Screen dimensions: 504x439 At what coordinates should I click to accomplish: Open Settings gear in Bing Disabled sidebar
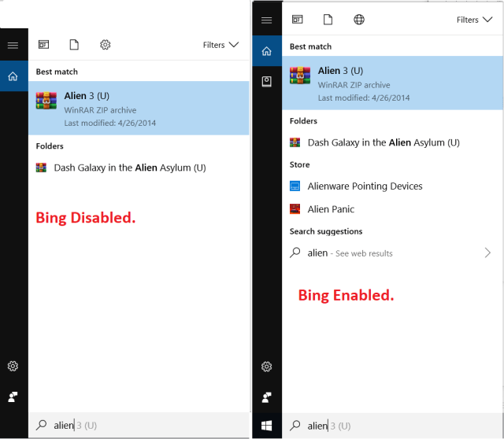(13, 366)
